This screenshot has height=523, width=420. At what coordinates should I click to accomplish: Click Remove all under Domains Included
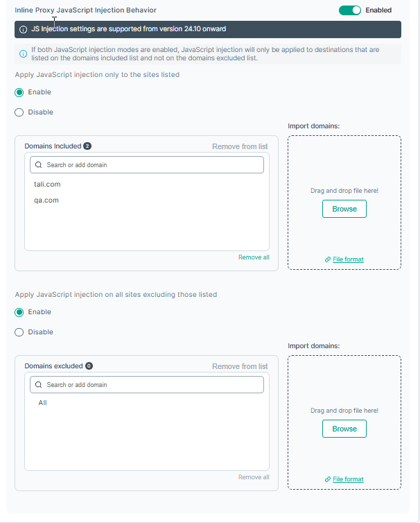(254, 257)
